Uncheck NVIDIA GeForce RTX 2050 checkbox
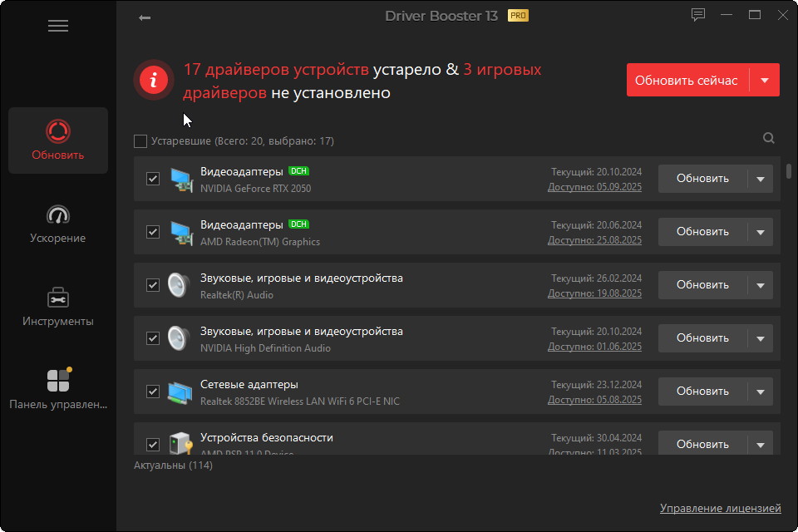Screen dimensions: 798x532 (x=153, y=179)
